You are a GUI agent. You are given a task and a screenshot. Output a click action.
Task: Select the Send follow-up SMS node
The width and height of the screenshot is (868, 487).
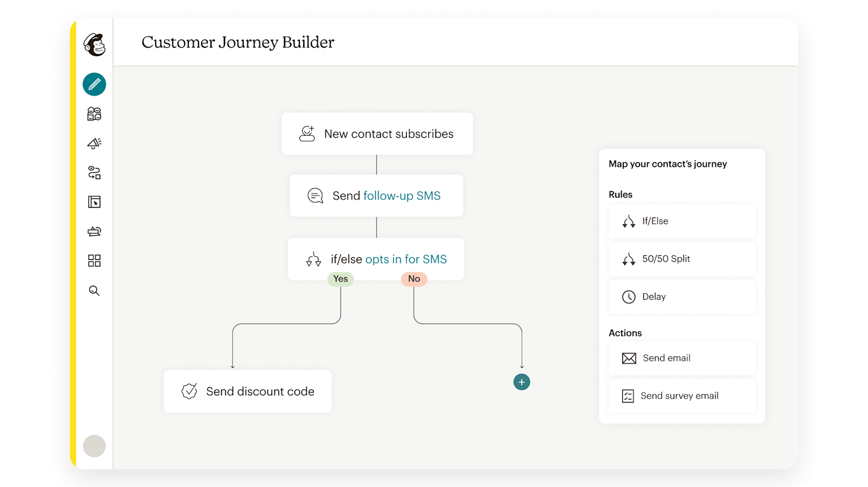tap(376, 196)
